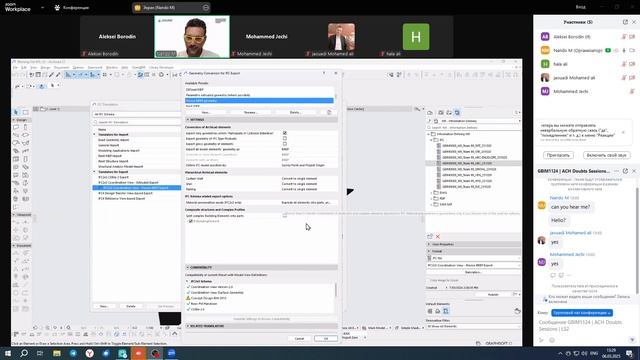
Task: Open Windows notification center icon
Action: tap(630, 353)
